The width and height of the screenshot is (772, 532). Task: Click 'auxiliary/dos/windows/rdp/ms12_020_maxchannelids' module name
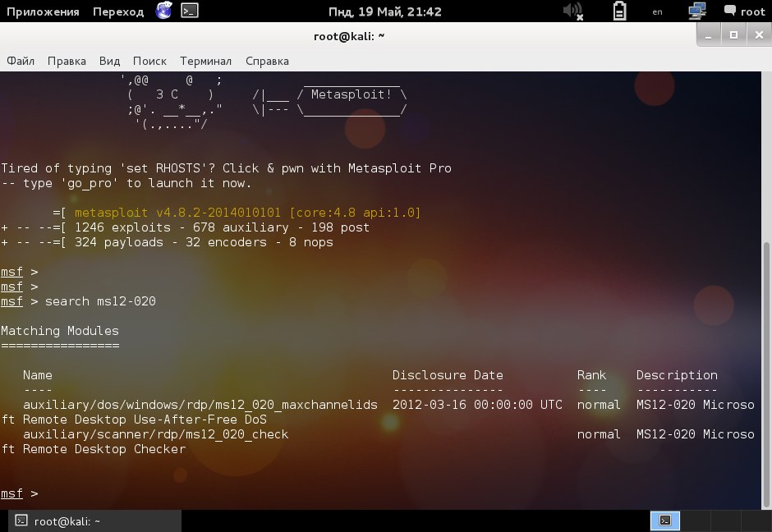point(200,405)
